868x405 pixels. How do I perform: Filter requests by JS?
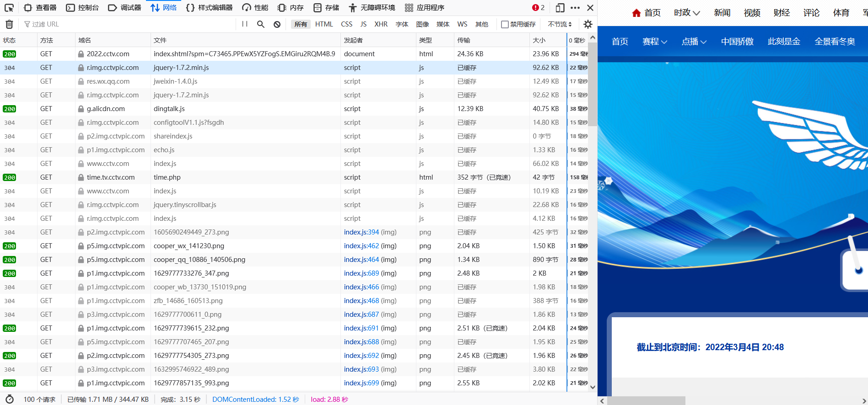[363, 24]
